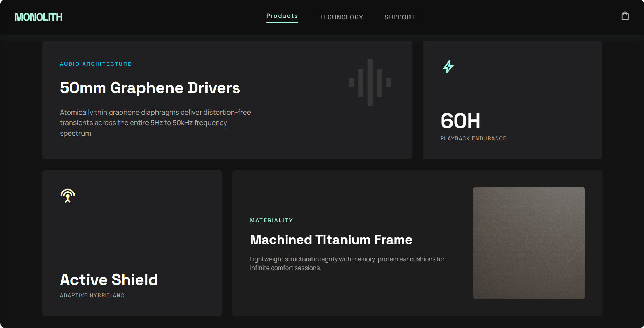Click the ADAPTIVE HYBRID ANC caption
Screen dimensions: 644x328
(92, 295)
